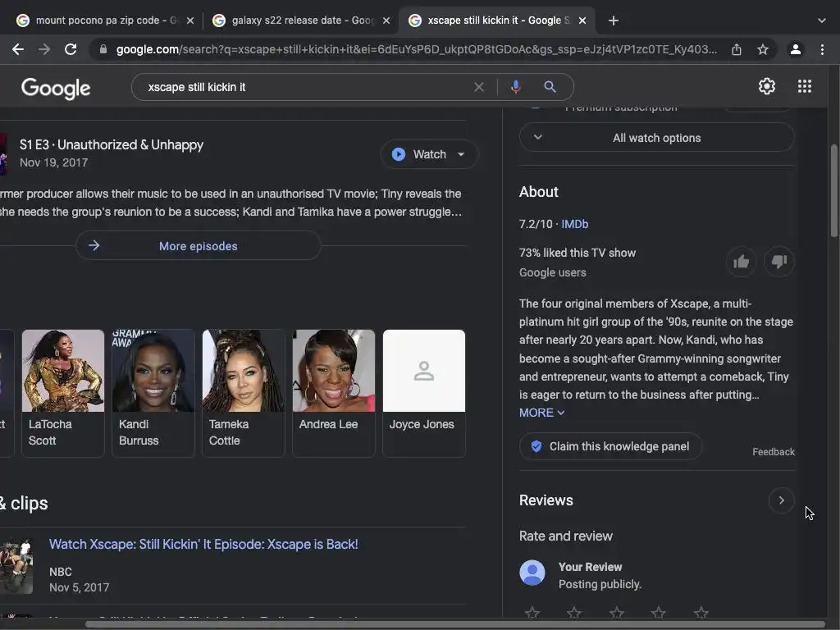Close the mount pocono tab

click(190, 21)
